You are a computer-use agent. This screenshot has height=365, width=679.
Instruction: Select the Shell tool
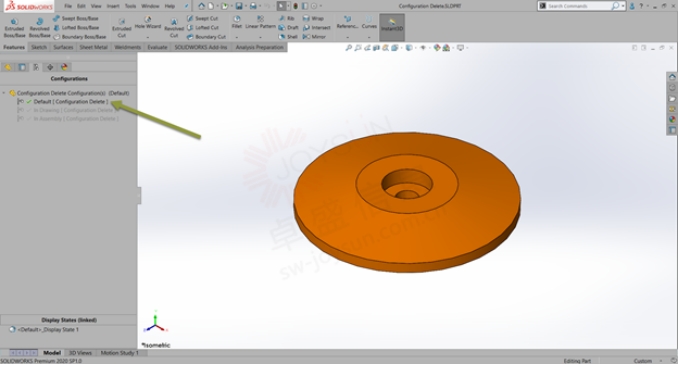click(288, 37)
